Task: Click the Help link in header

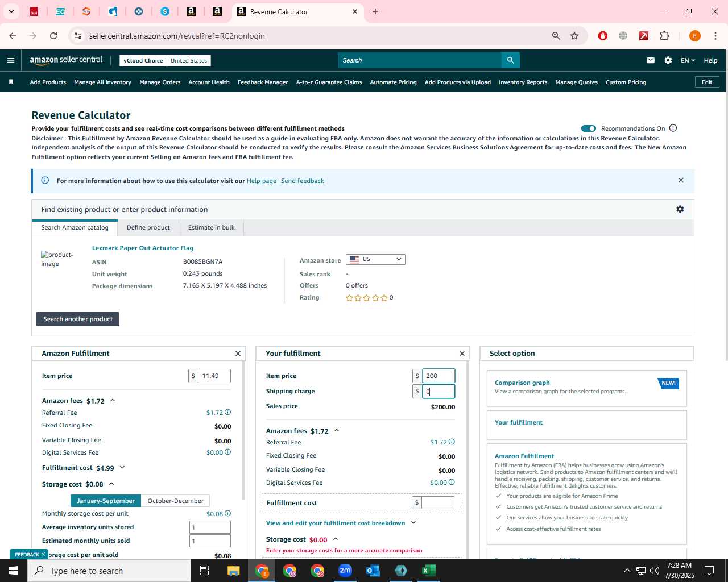Action: [710, 60]
